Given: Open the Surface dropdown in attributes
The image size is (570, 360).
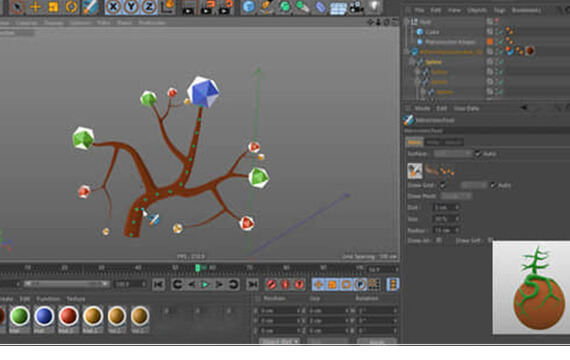Looking at the screenshot, I should tap(453, 153).
